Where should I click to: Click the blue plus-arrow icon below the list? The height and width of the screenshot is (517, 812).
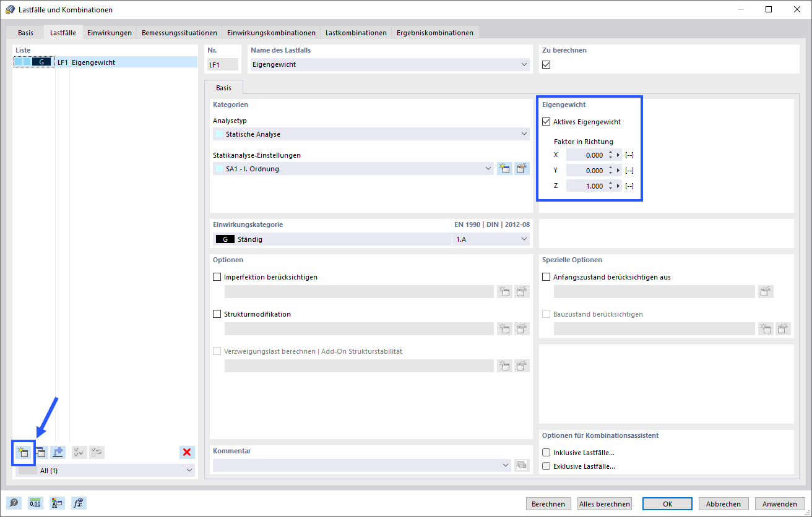tap(58, 452)
